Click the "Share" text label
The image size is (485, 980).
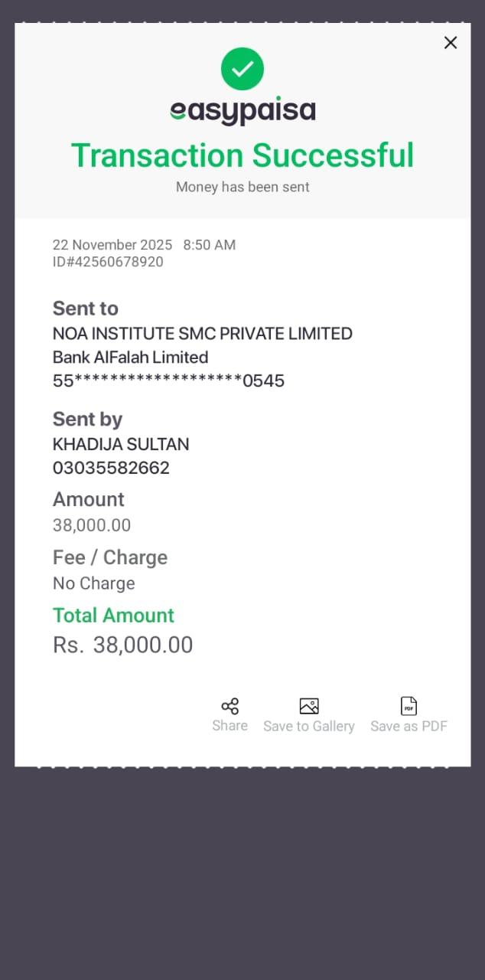[x=229, y=726]
